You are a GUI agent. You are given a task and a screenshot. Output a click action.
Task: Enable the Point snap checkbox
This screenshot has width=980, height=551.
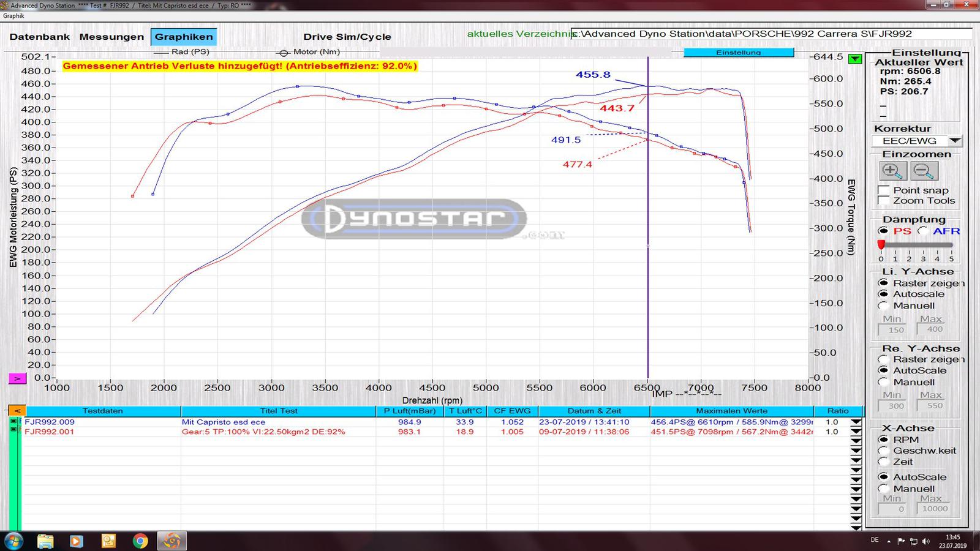884,190
